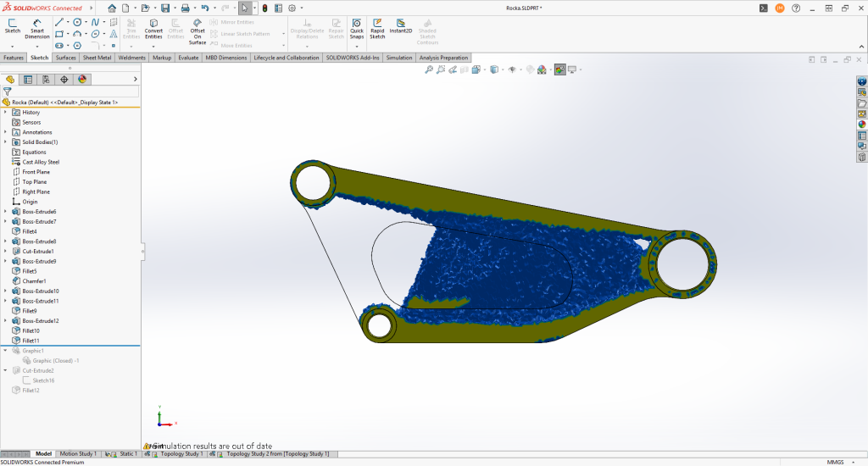Expand the Boss-Extrude6 feature node
This screenshot has width=868, height=466.
[6, 212]
